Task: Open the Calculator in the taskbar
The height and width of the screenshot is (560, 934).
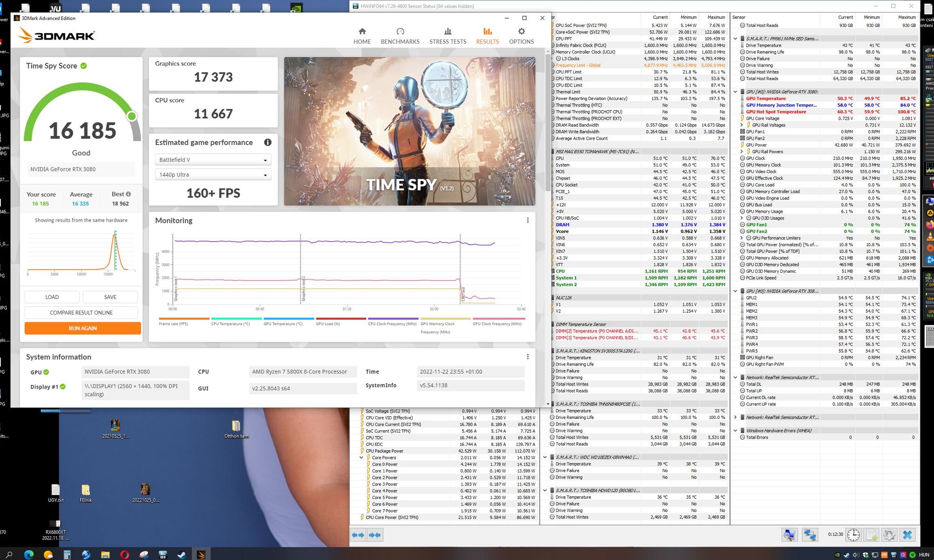Action: tap(67, 554)
